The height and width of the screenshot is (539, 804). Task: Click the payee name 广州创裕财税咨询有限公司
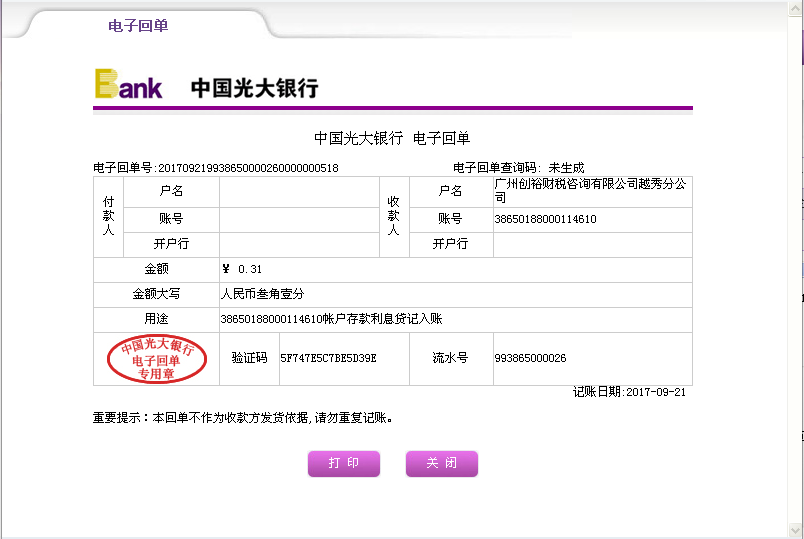(x=590, y=190)
